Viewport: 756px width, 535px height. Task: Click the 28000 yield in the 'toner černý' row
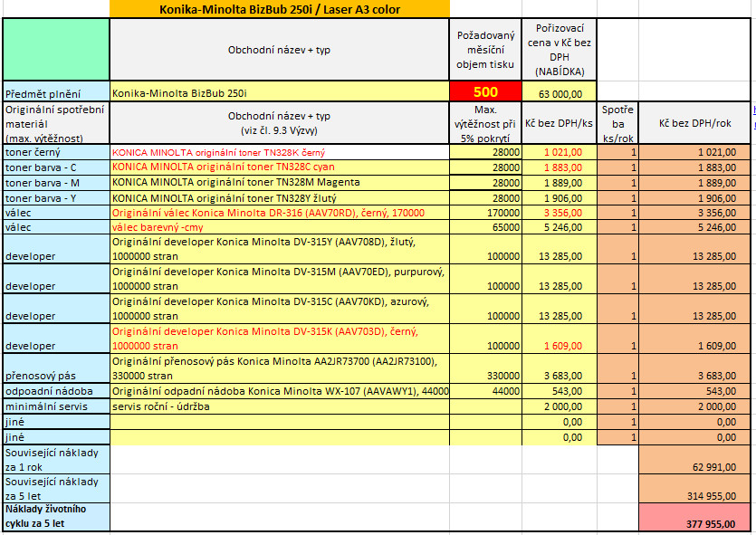[x=485, y=152]
